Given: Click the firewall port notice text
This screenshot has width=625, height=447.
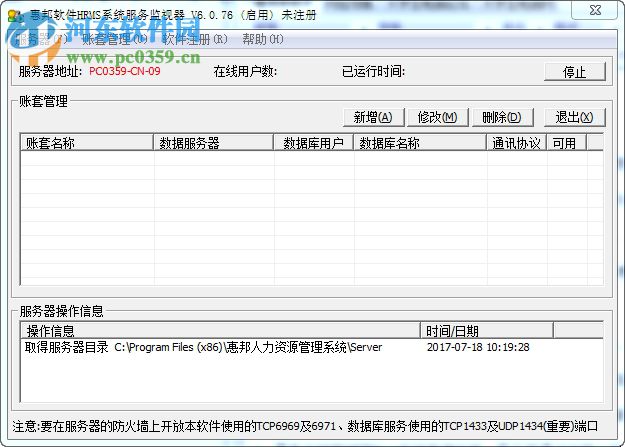Looking at the screenshot, I should [305, 426].
